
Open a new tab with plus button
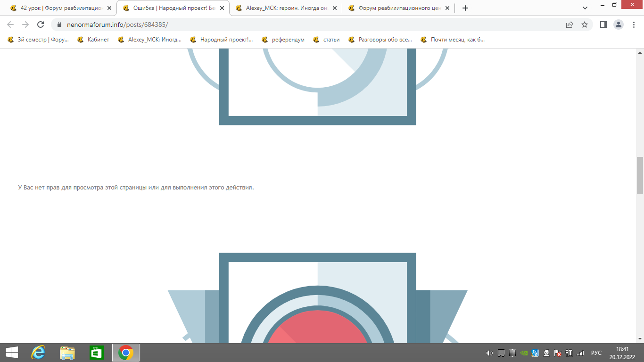pos(465,8)
